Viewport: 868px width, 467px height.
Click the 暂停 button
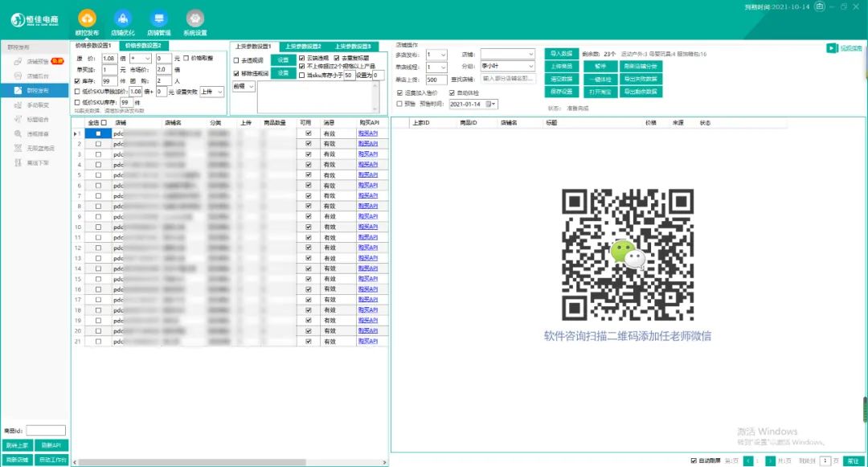[x=600, y=67]
